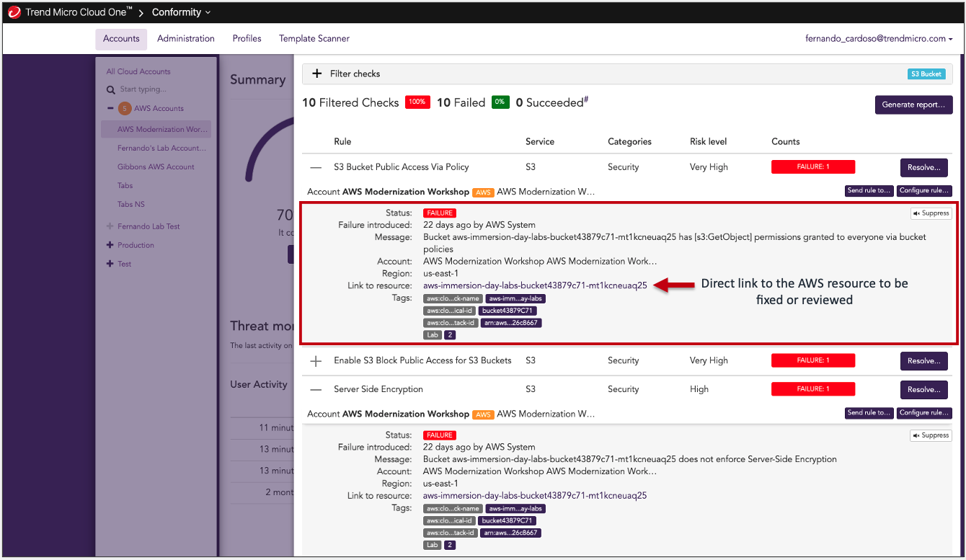
Task: Select All Cloud Accounts in sidebar
Action: tap(138, 71)
